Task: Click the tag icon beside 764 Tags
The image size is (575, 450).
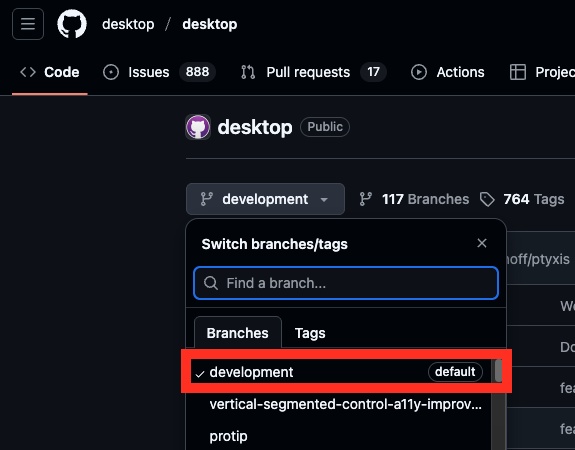Action: tap(487, 200)
